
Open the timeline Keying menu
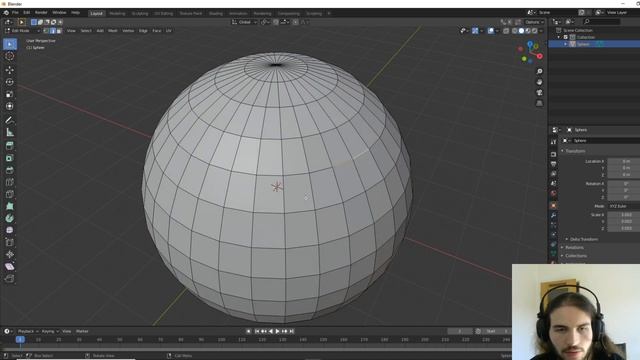[x=50, y=331]
